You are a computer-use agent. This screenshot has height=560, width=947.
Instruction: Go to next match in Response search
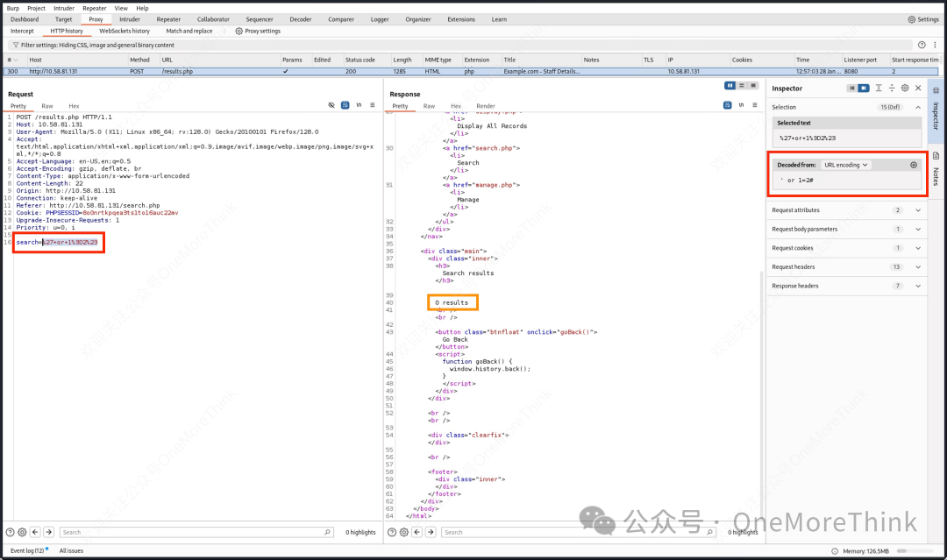pyautogui.click(x=431, y=532)
